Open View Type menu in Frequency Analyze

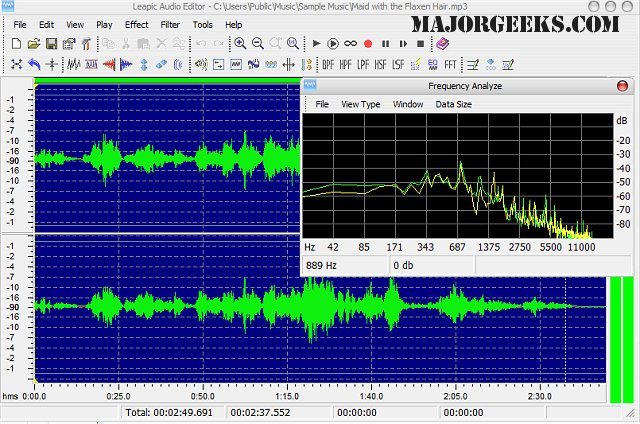(360, 104)
